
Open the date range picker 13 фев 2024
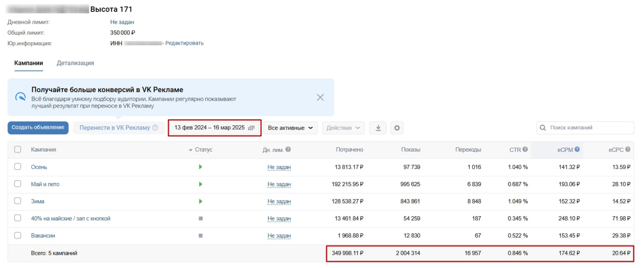click(x=214, y=128)
